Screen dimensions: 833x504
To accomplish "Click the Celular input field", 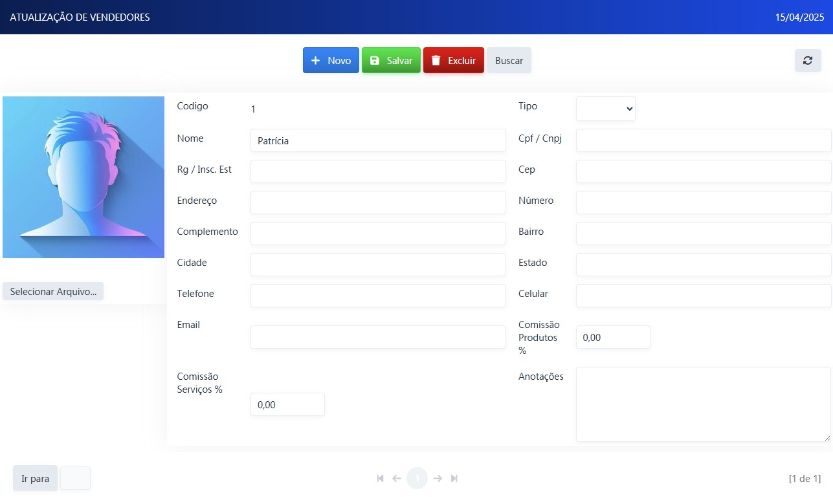I will [x=704, y=296].
